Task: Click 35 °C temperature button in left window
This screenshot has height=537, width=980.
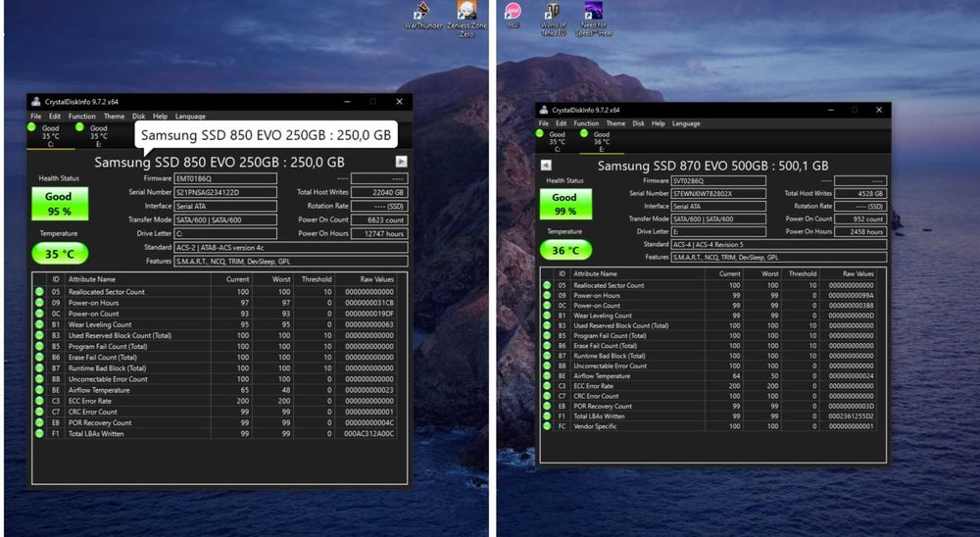Action: pyautogui.click(x=60, y=254)
